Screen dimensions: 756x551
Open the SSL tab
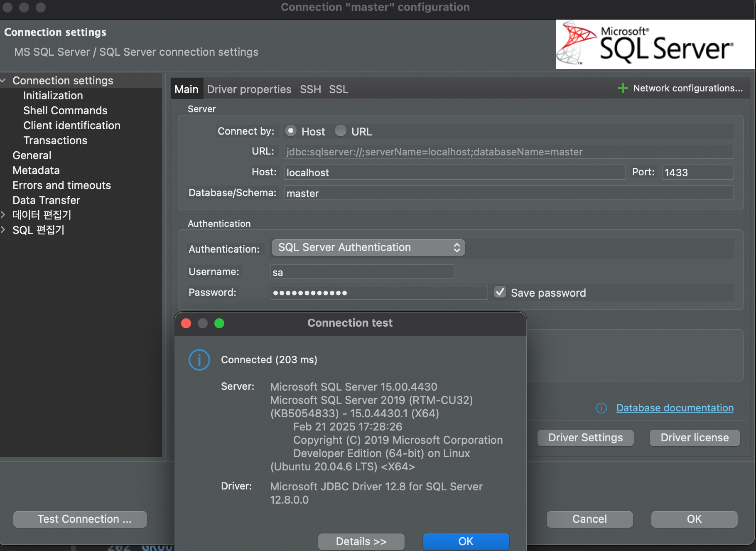pos(339,89)
